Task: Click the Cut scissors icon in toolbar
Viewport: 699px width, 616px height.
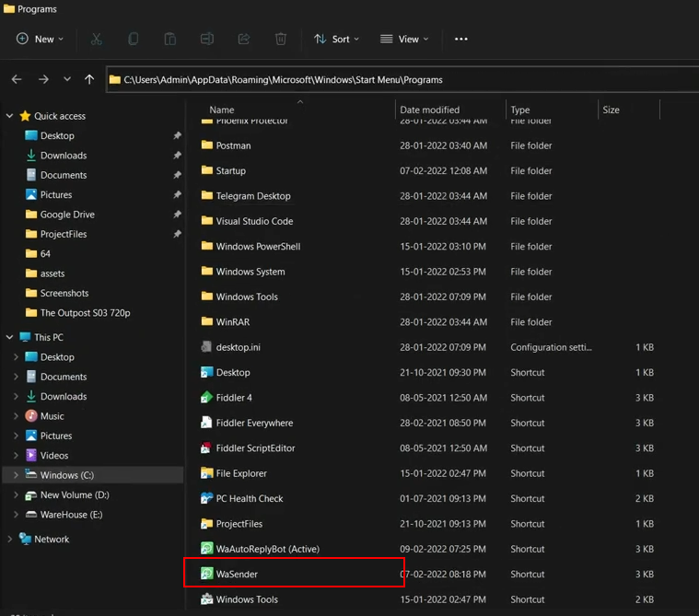Action: (x=97, y=39)
